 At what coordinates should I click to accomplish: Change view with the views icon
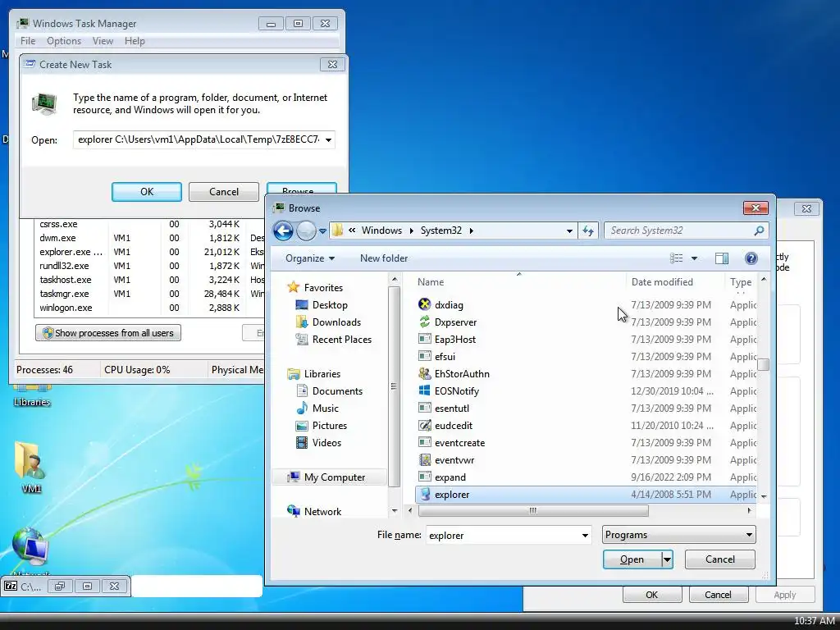pos(677,258)
